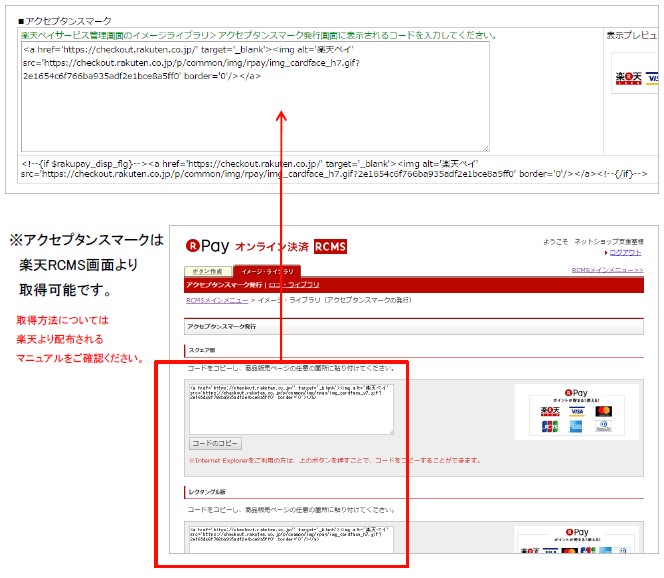Viewport: 664px width, 578px height.
Task: Click the ようこそ ネットショップ支援室様 greeting text
Action: pyautogui.click(x=593, y=242)
